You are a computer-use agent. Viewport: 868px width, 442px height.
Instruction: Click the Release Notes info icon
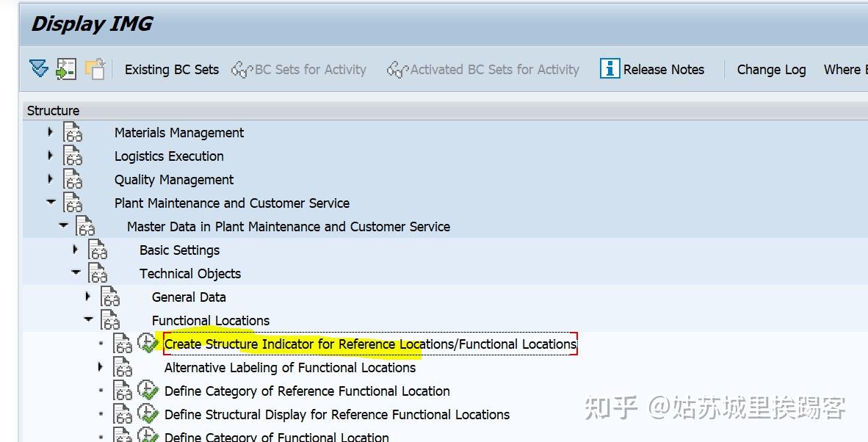tap(610, 69)
